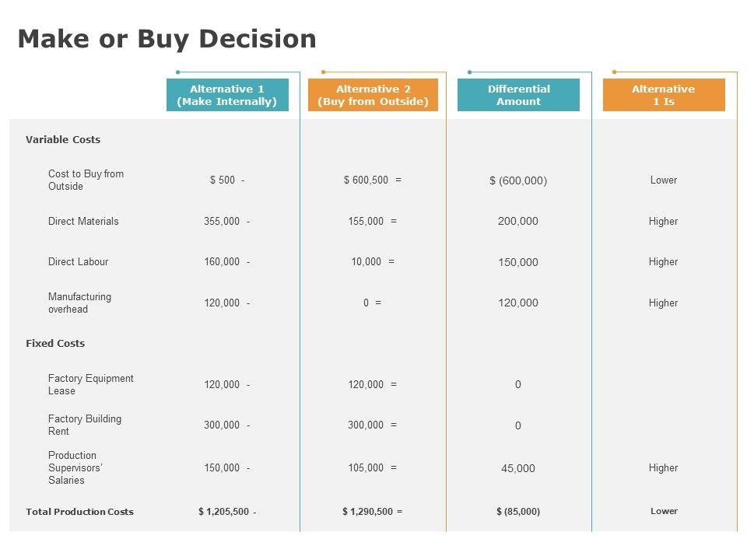Select the 45,000 differential value
Viewport: 747px width, 560px height.
(x=518, y=468)
